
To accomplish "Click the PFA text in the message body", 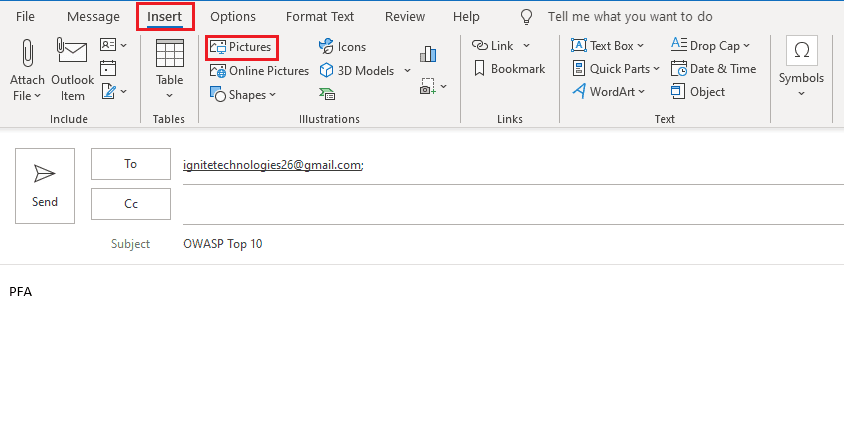I will 20,292.
